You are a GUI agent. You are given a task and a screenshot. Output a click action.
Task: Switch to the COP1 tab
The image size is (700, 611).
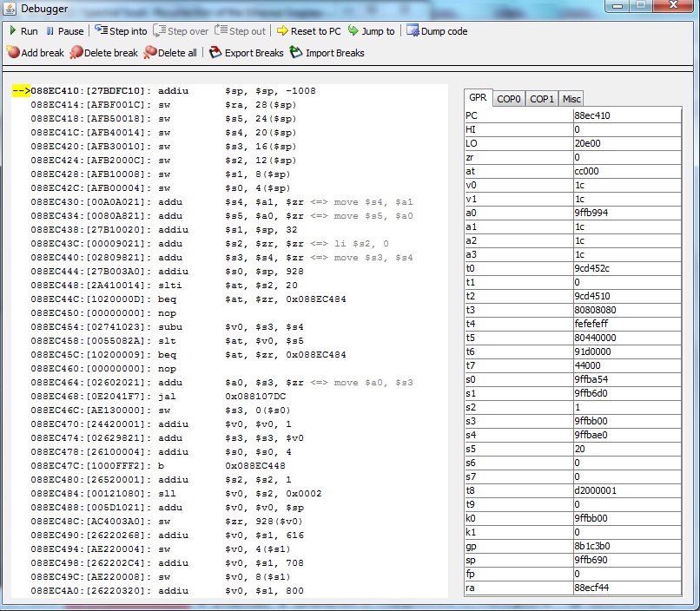point(542,99)
